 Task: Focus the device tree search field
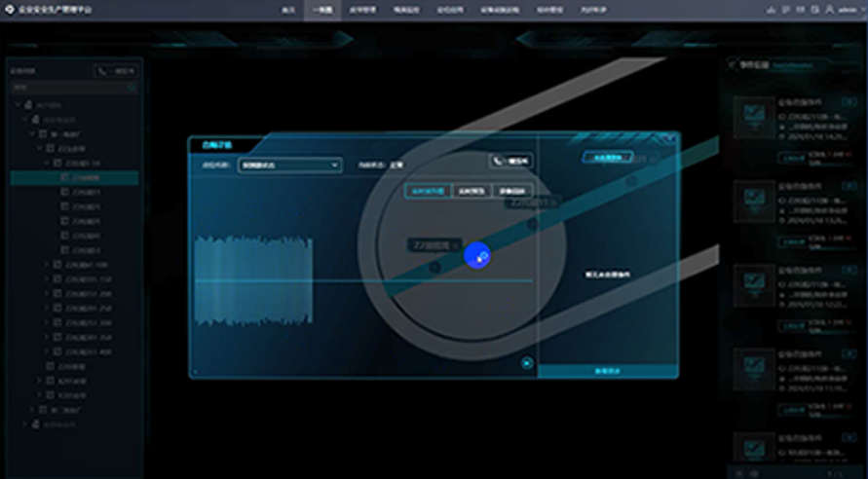74,88
